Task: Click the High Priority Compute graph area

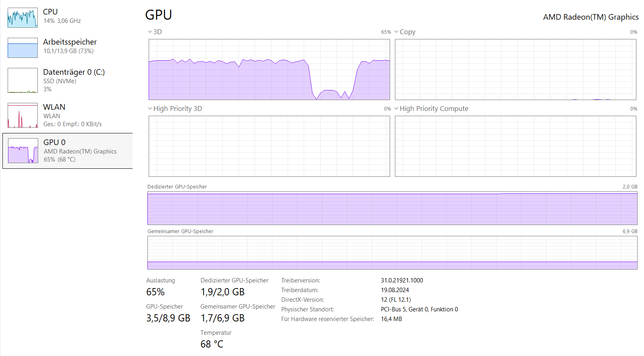Action: 515,146
